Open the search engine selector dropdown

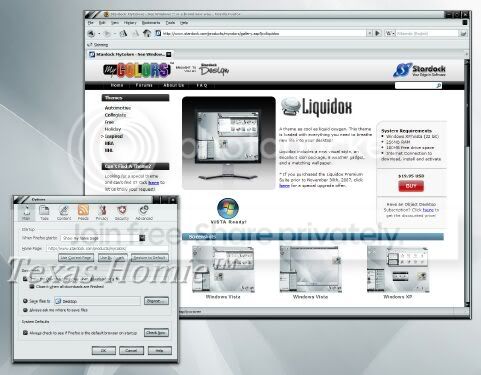(x=390, y=33)
